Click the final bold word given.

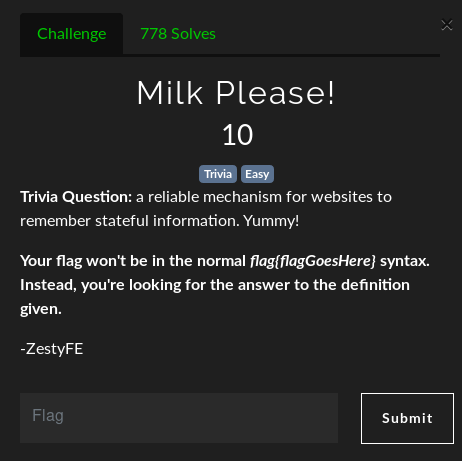(x=41, y=309)
